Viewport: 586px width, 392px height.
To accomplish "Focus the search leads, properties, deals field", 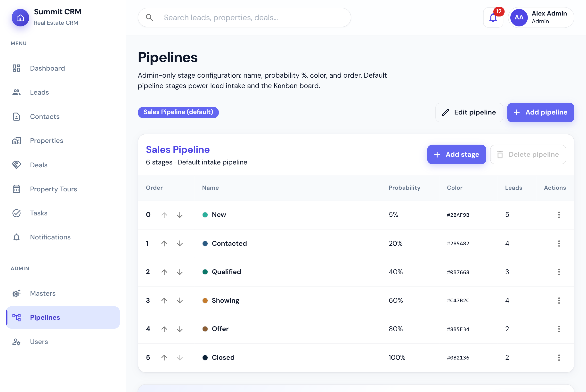I will tap(244, 17).
